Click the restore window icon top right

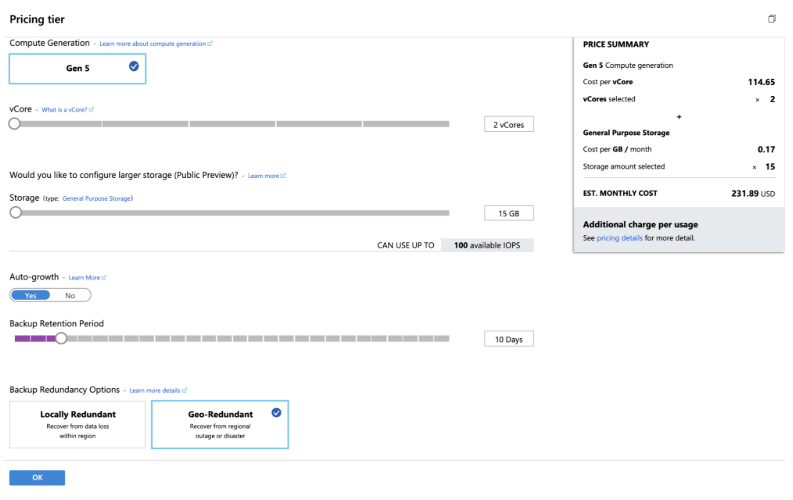(x=771, y=19)
